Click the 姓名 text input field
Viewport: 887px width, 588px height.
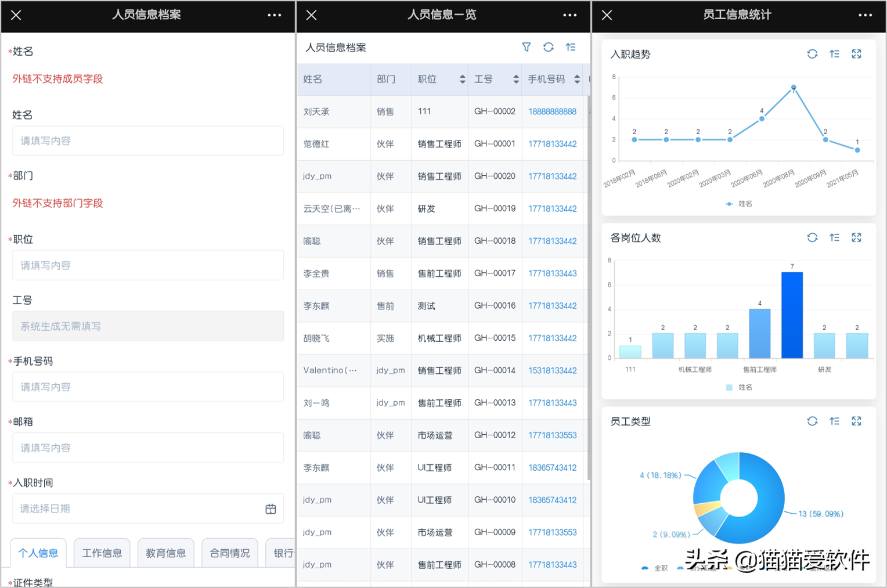coord(147,140)
